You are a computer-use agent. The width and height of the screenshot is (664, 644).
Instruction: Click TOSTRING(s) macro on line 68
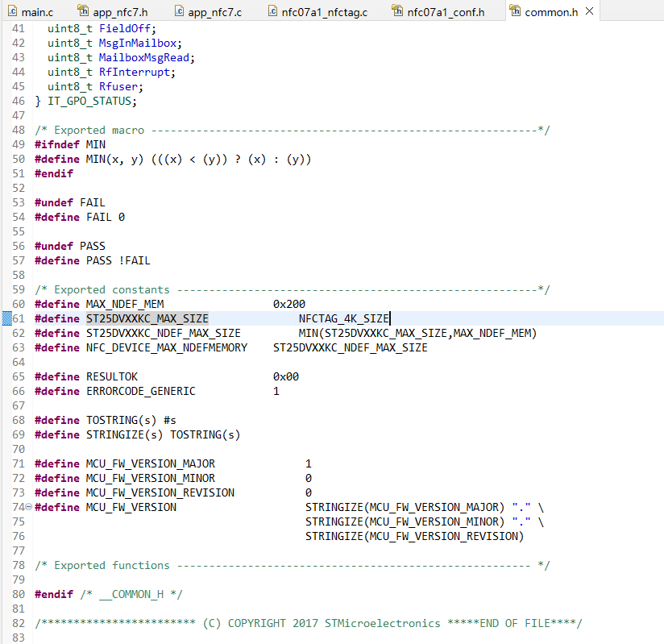[x=121, y=420]
